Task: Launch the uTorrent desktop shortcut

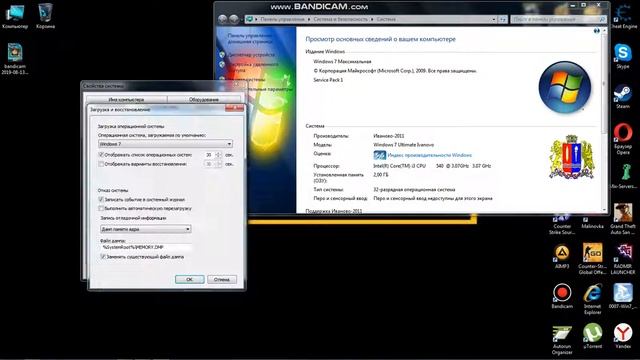Action: tap(592, 336)
